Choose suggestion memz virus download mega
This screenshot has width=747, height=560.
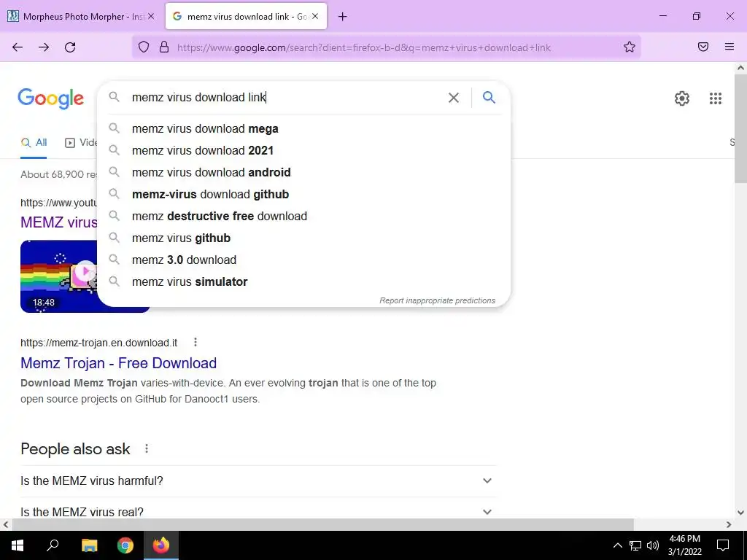click(304, 128)
